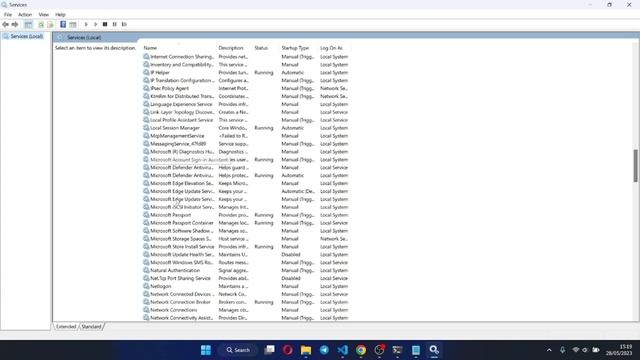Select the Microsoft iSCSI Initiator Service row
This screenshot has height=360, width=640.
point(246,207)
